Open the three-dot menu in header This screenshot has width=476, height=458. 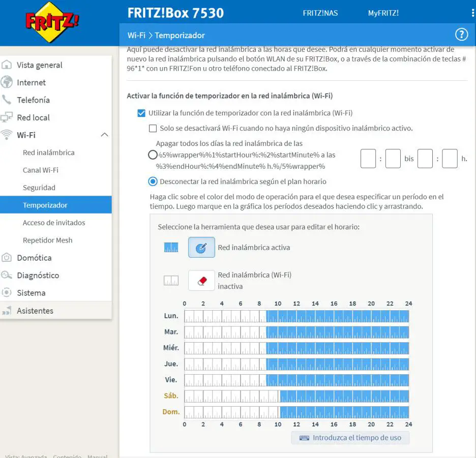click(472, 13)
